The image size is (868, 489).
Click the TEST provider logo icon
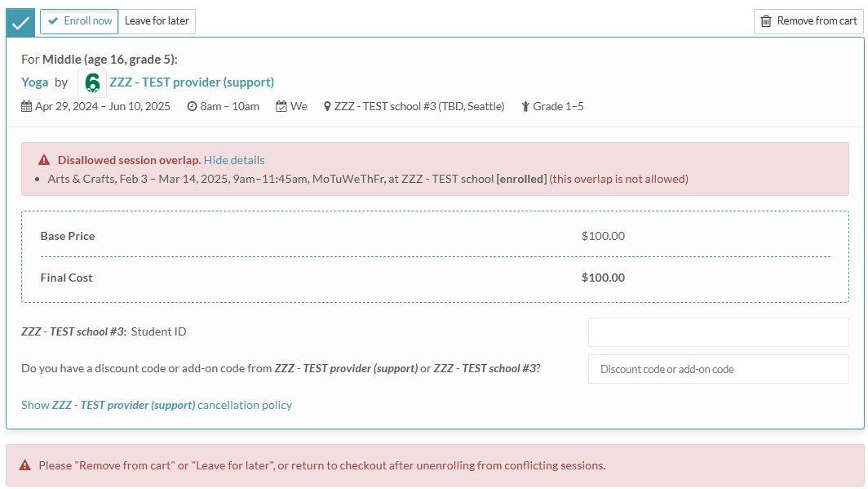click(92, 82)
